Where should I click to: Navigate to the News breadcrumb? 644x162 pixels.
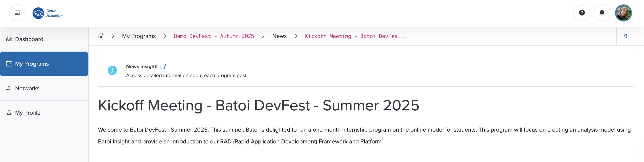pyautogui.click(x=279, y=36)
